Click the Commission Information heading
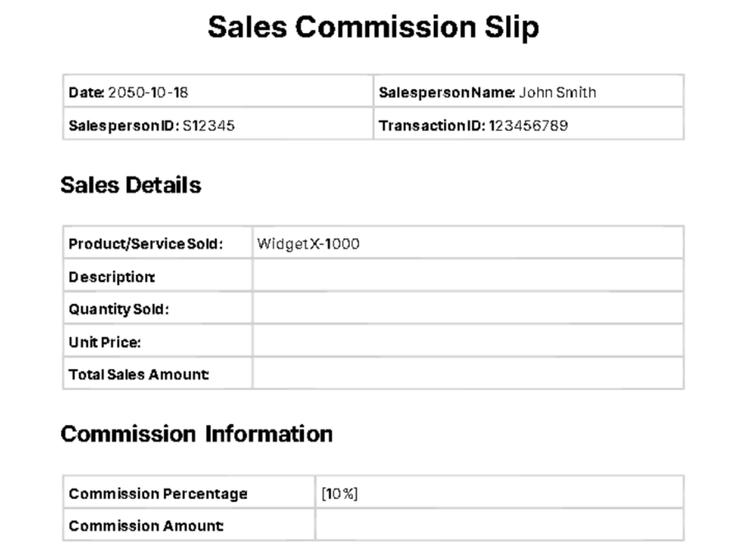The height and width of the screenshot is (560, 747). tap(196, 434)
